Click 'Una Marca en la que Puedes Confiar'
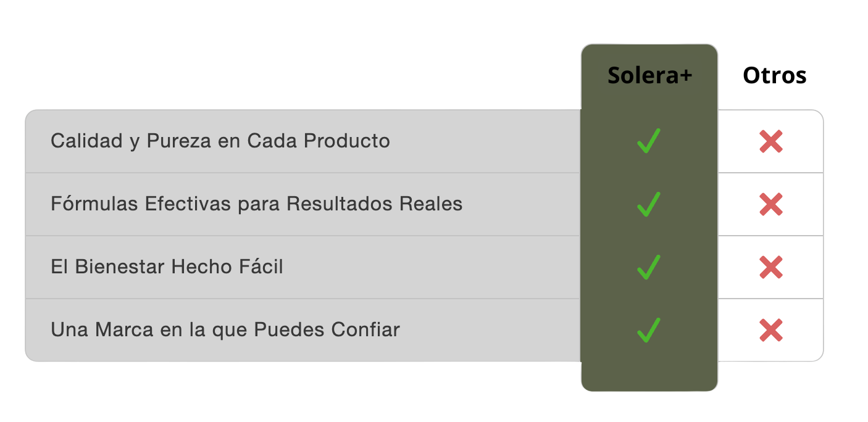 (x=225, y=330)
